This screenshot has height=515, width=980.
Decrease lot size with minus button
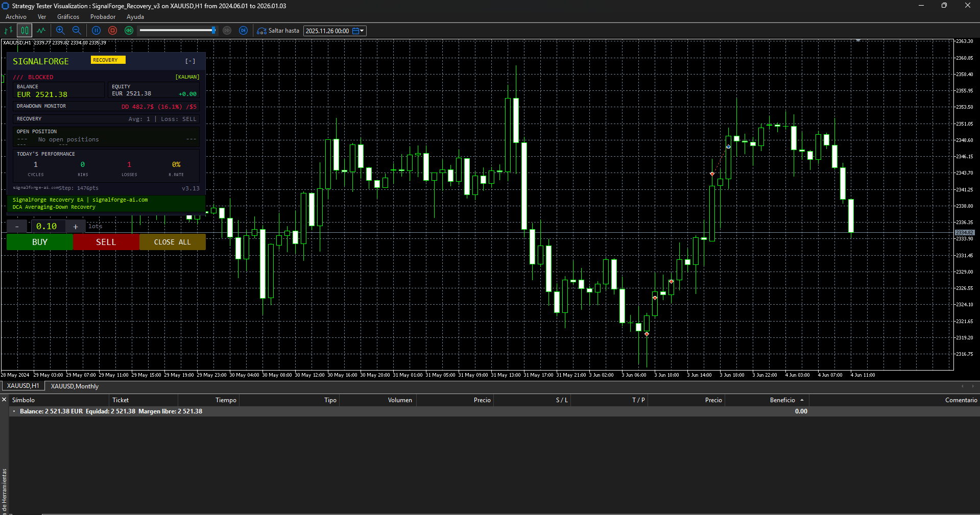pos(17,226)
